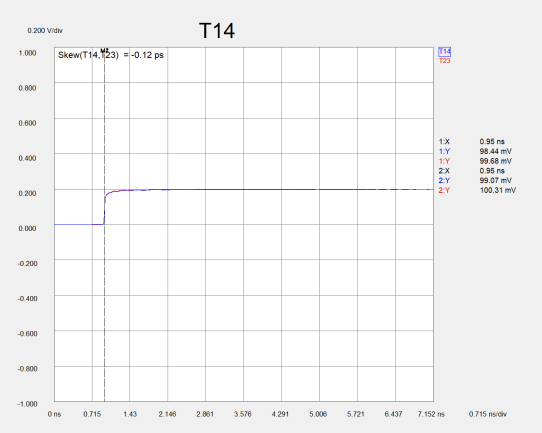Click the 0.715 ns/div time scale label
The width and height of the screenshot is (542, 433).
[x=488, y=414]
